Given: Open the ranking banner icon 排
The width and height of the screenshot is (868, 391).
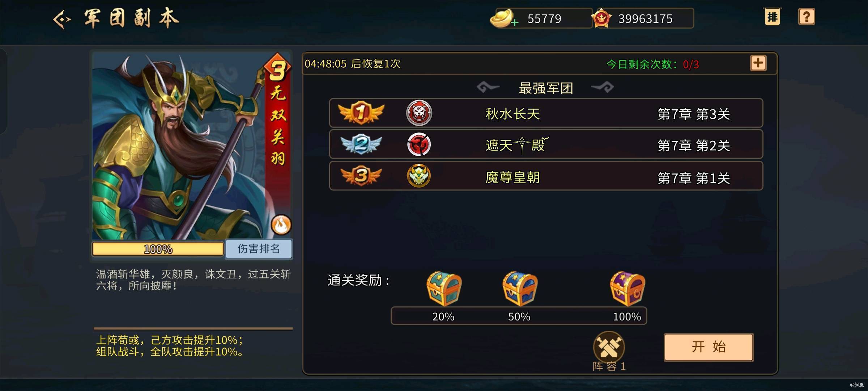Looking at the screenshot, I should [772, 17].
